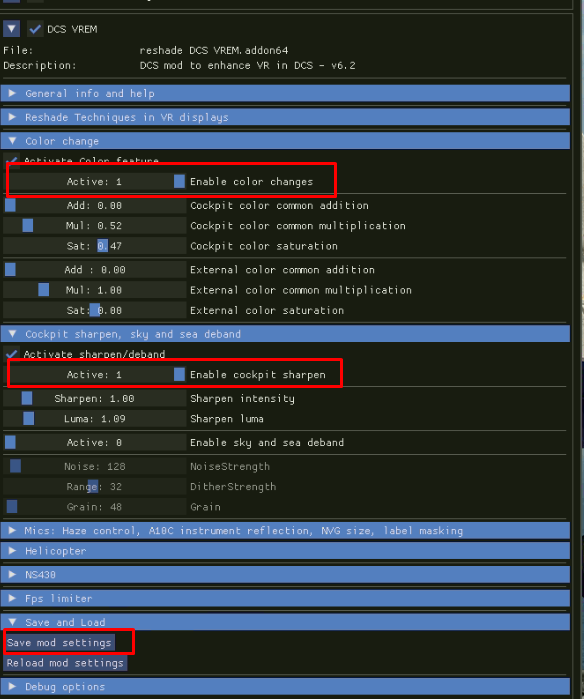Collapse the Save and Load section
The height and width of the screenshot is (699, 584).
pos(285,622)
